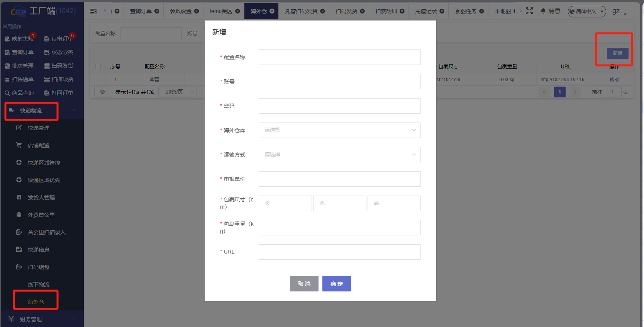
Task: Switch to the temu美区 tab
Action: tap(221, 11)
